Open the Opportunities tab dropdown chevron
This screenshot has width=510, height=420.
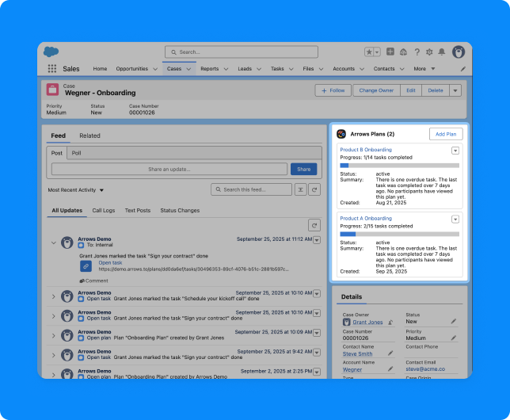click(155, 69)
